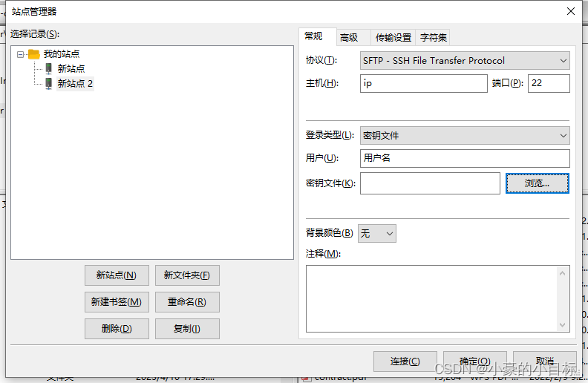Click the 端口 port field
The height and width of the screenshot is (383, 588).
[x=549, y=83]
